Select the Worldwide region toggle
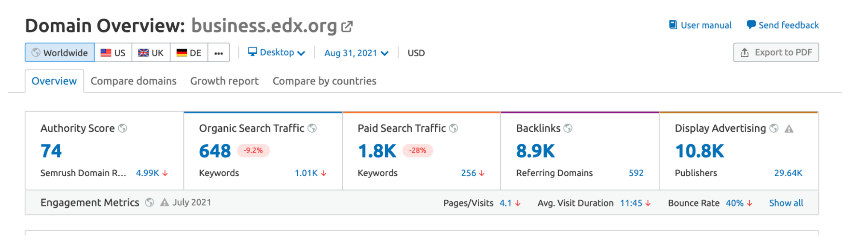This screenshot has height=250, width=868. tap(60, 52)
